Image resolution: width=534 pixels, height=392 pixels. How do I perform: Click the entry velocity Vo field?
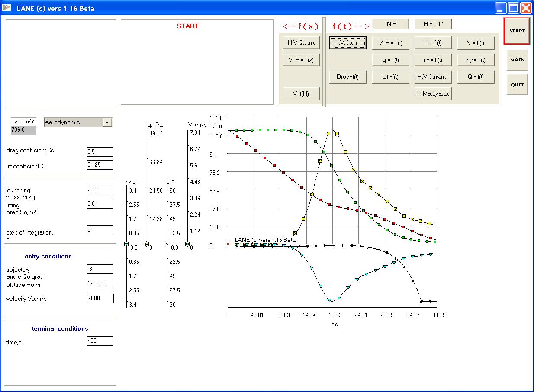click(100, 299)
